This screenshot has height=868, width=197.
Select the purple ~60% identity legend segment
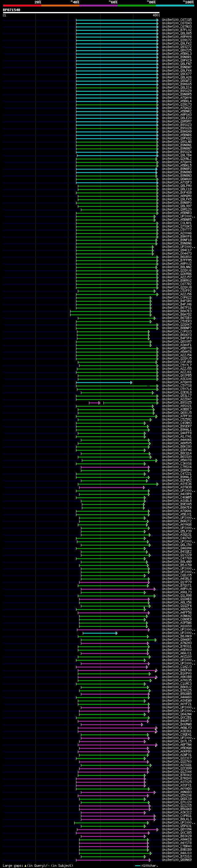[99, 6]
